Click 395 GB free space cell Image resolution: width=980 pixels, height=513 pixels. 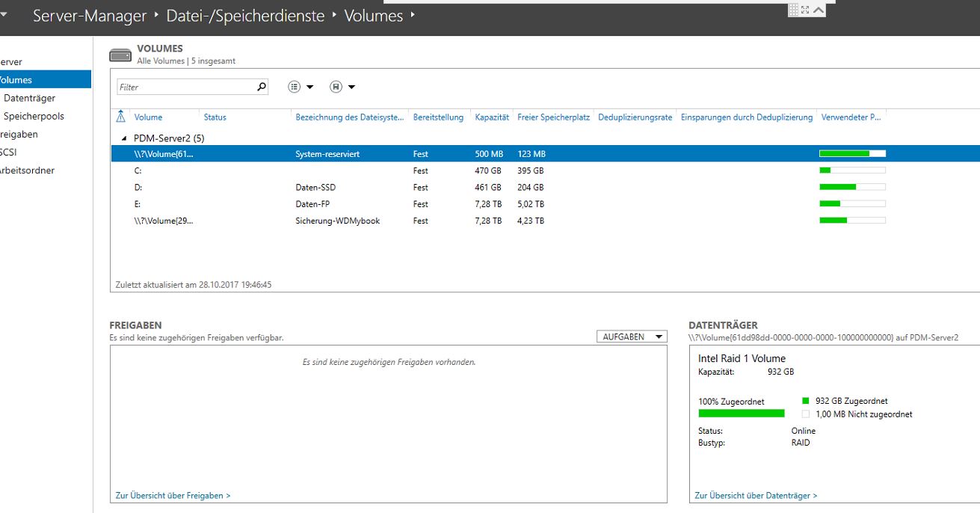[x=530, y=171]
